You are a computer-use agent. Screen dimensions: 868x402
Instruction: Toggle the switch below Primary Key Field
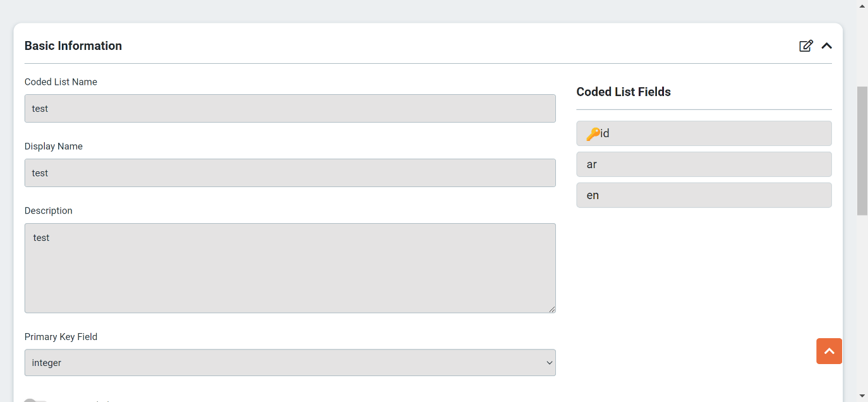click(x=35, y=400)
